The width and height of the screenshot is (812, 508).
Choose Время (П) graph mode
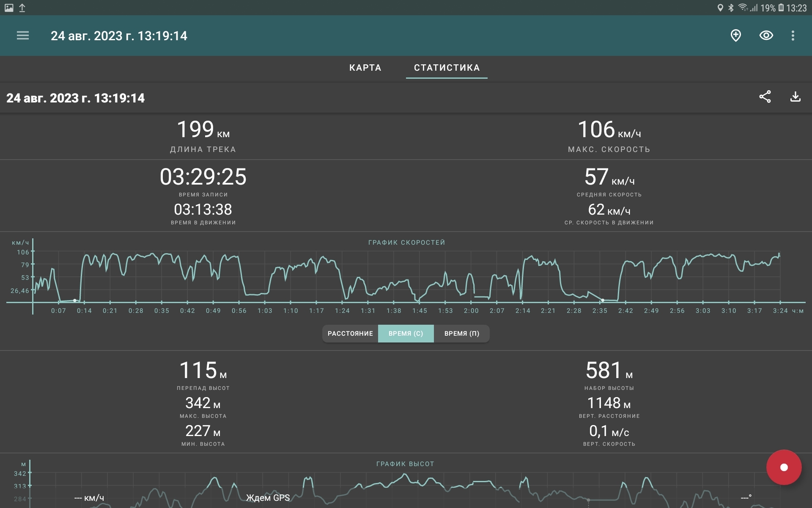(x=461, y=334)
